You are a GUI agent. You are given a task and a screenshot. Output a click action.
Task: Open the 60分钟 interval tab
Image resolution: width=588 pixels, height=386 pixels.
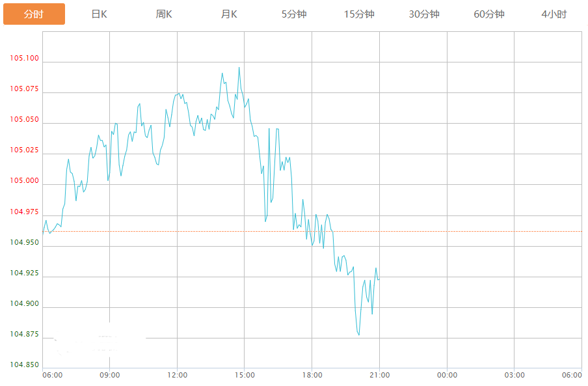coord(489,14)
